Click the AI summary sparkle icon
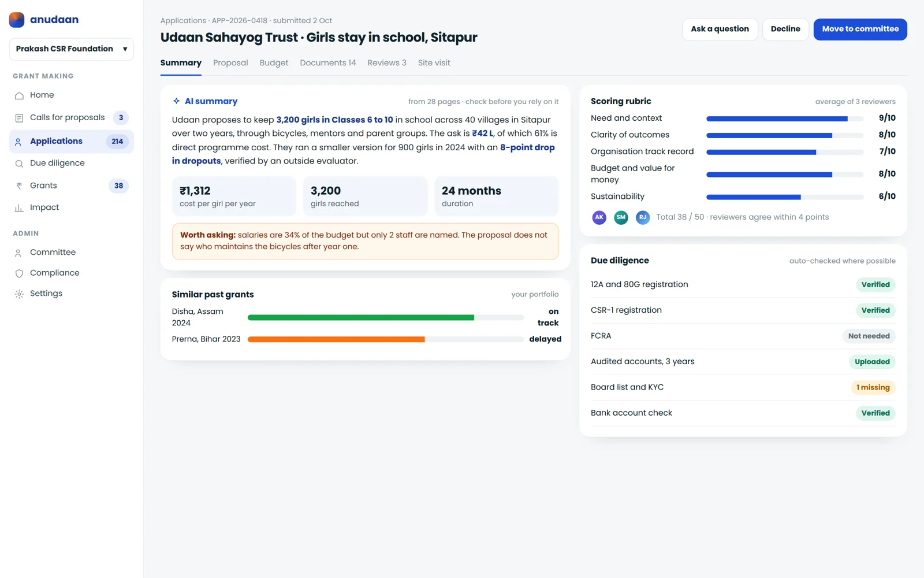The width and height of the screenshot is (924, 578). point(176,101)
